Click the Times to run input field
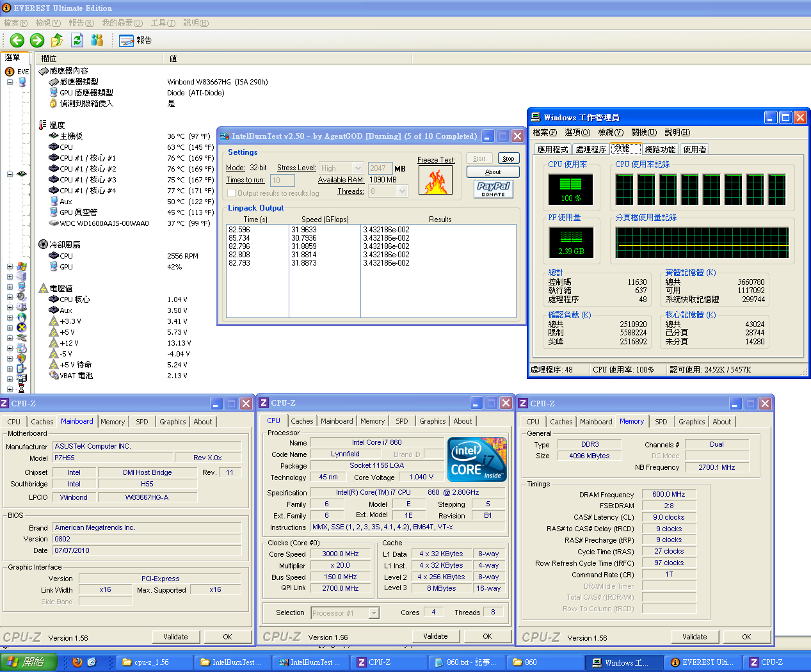This screenshot has height=672, width=811. click(x=282, y=180)
